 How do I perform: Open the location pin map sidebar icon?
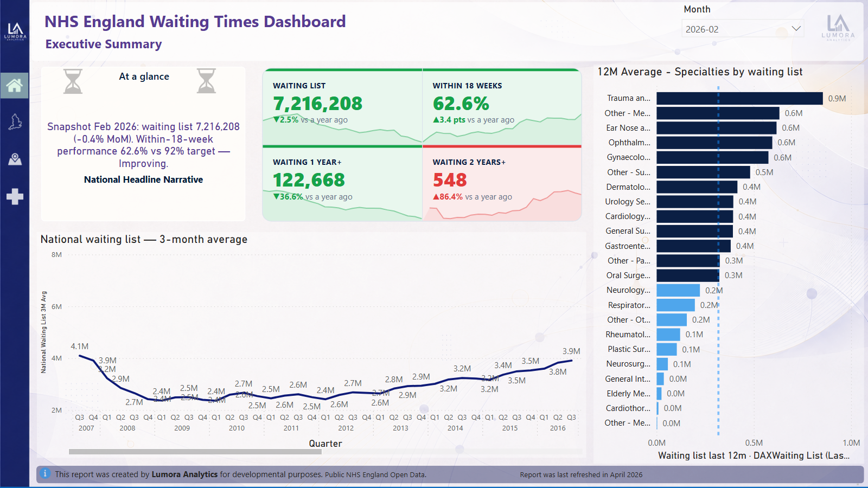pos(15,159)
